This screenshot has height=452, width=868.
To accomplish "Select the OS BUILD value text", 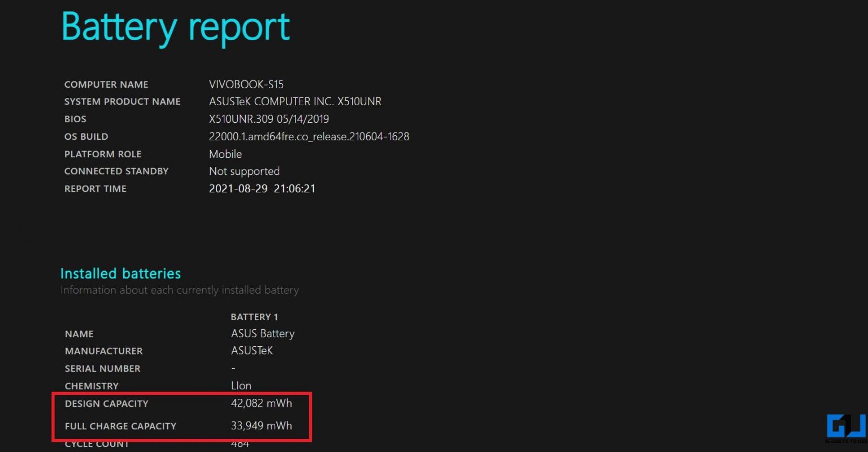I will coord(309,136).
